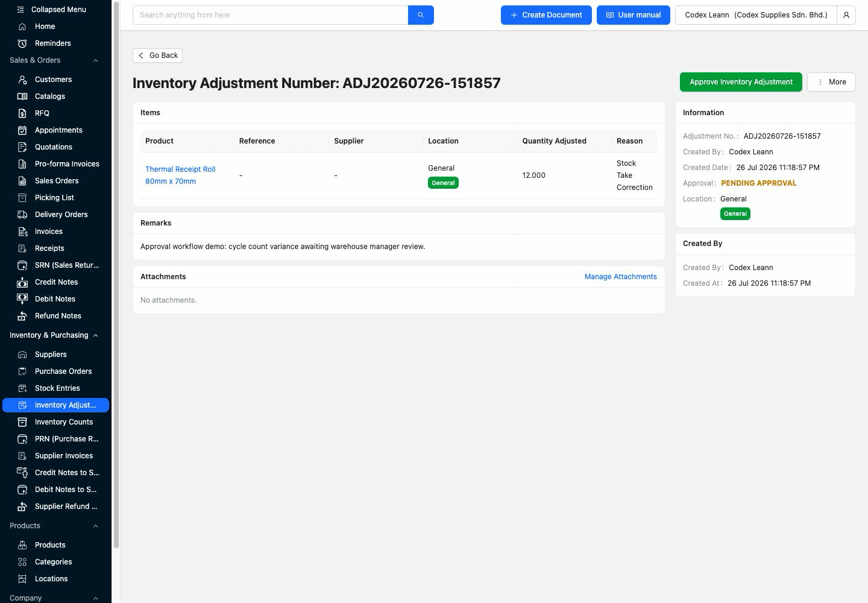Click the Pro-forma Invoices icon
This screenshot has height=603, width=868.
point(22,164)
